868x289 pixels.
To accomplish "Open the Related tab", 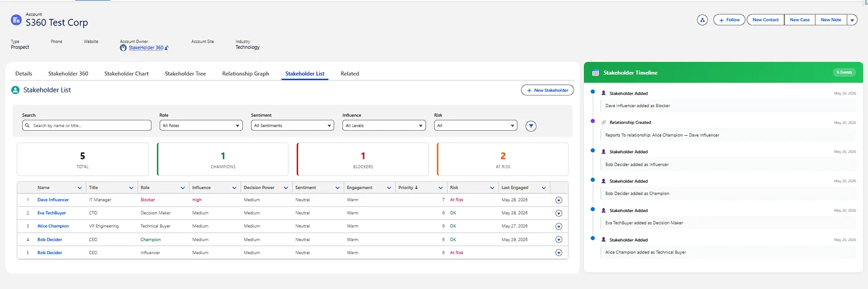I will tap(350, 73).
